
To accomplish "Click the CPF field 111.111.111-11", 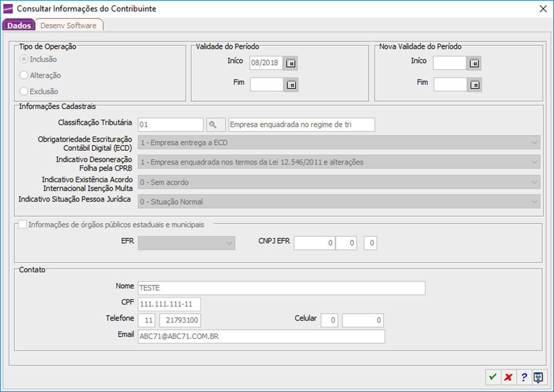I will (169, 304).
